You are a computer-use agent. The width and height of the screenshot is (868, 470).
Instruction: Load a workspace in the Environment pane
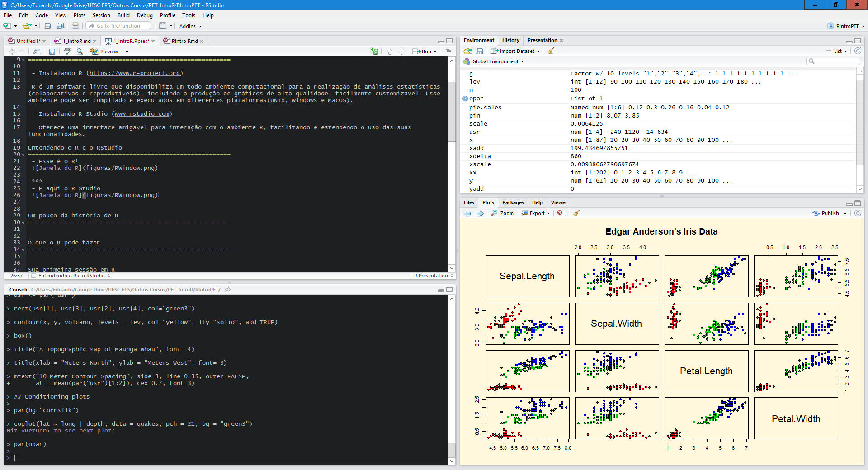(468, 51)
